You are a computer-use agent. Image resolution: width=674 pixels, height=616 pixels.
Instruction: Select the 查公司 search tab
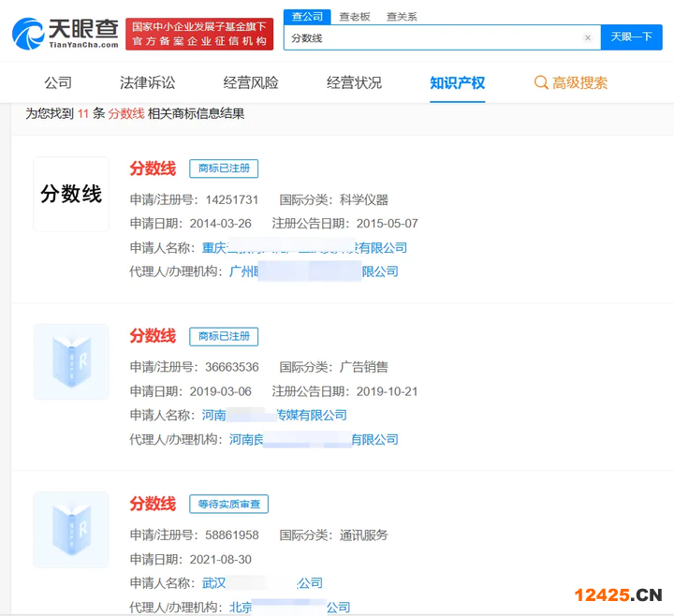click(307, 17)
